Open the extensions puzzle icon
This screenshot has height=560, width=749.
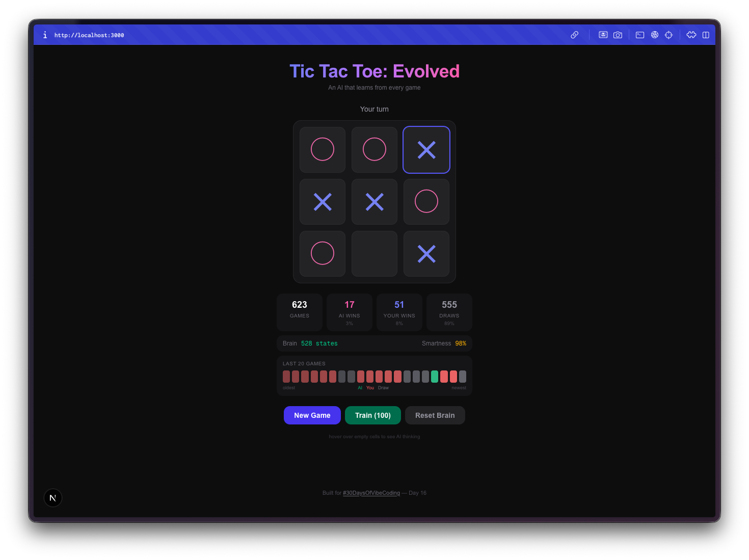(x=691, y=35)
